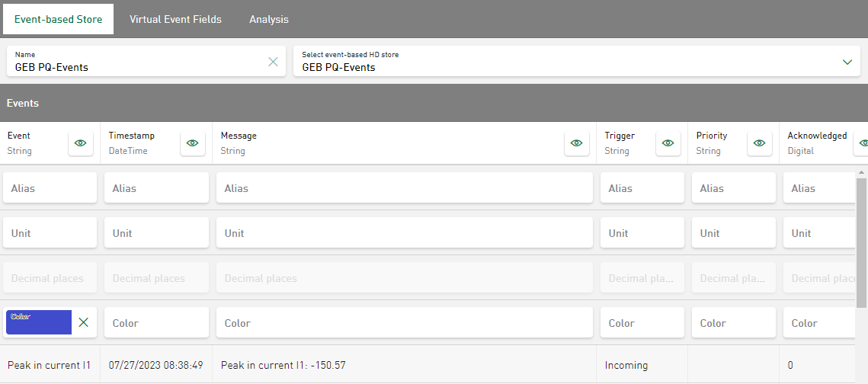
Task: Click the blue color swatch for Event
Action: click(x=39, y=322)
